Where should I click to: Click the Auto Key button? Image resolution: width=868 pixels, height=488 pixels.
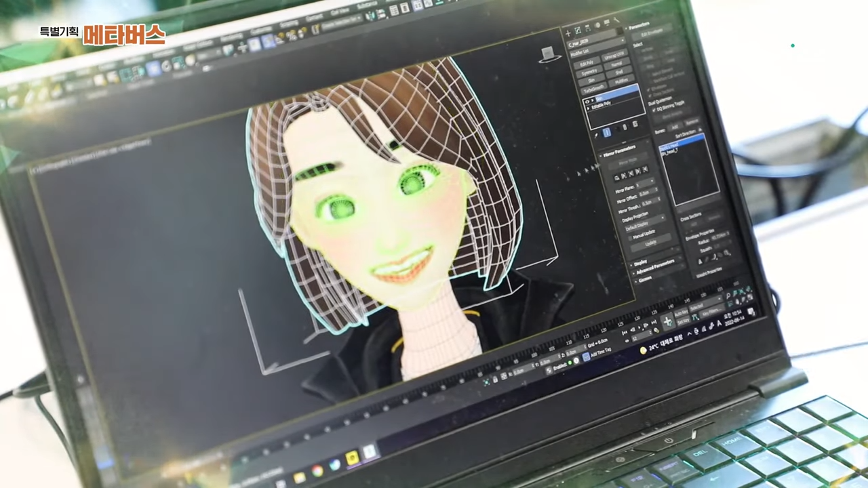(x=681, y=312)
